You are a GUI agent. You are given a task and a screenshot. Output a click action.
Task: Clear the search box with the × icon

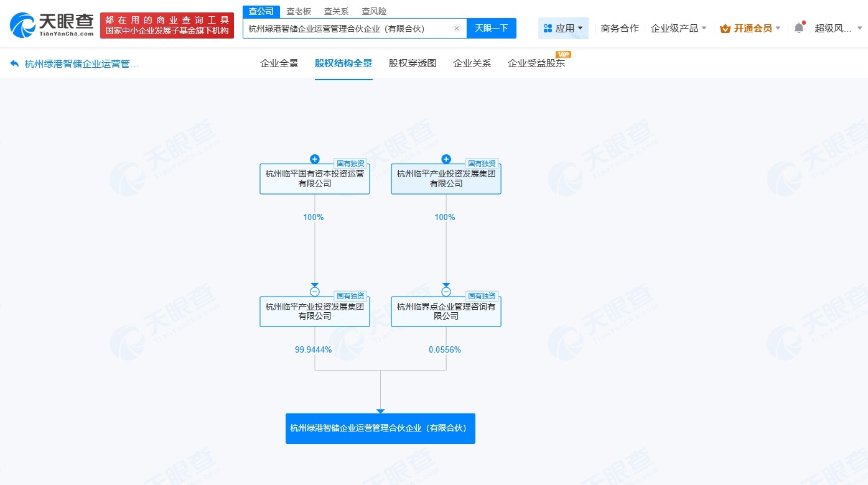tap(456, 28)
